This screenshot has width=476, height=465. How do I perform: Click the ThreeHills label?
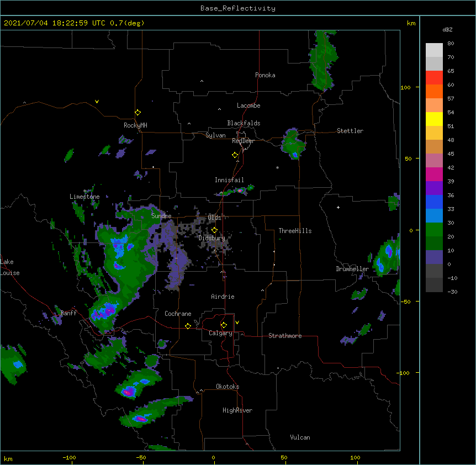(x=295, y=231)
